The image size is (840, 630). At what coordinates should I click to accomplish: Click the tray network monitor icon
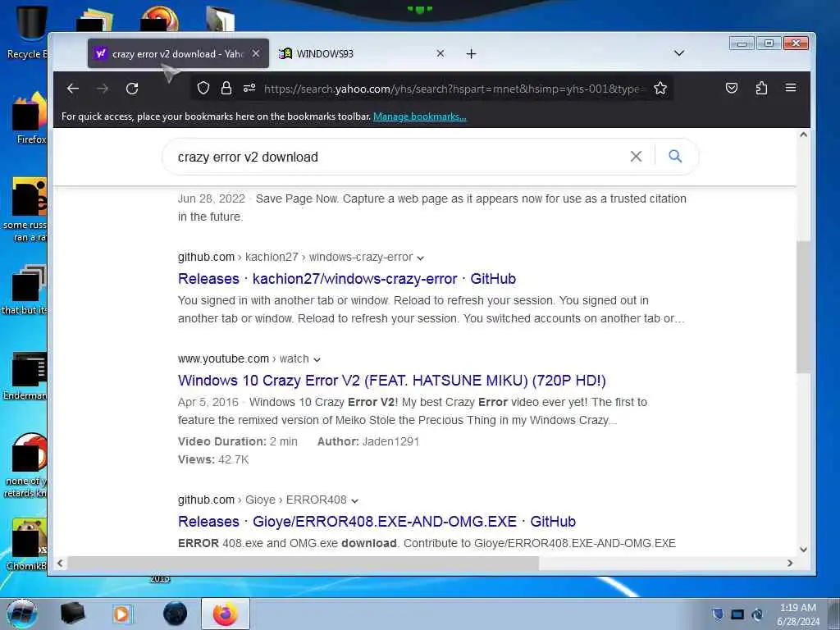pos(737,614)
